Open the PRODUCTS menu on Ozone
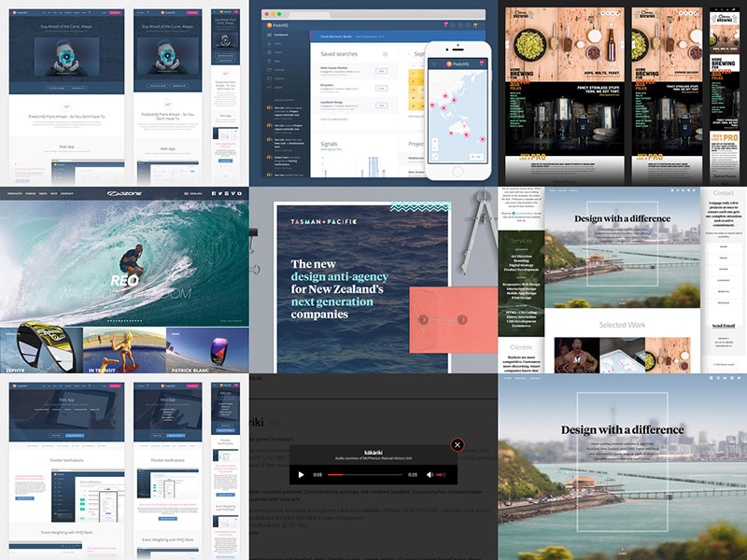747x560 pixels. [15, 193]
